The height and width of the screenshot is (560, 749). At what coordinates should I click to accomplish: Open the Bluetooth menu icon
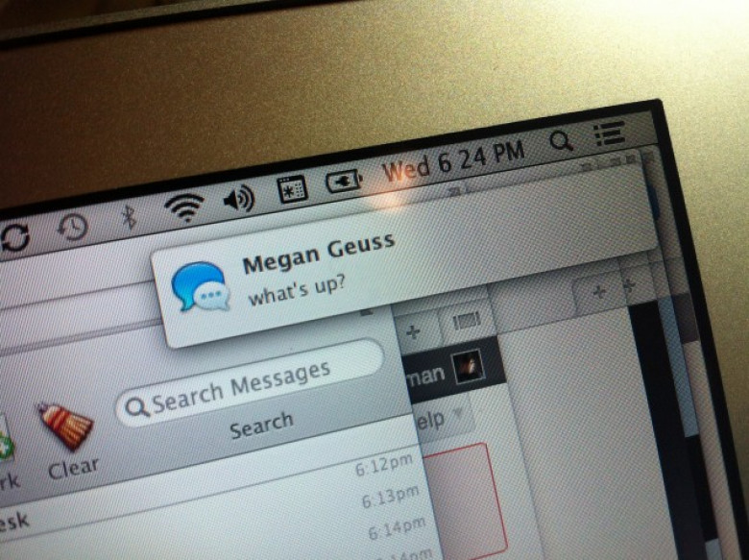[x=129, y=217]
